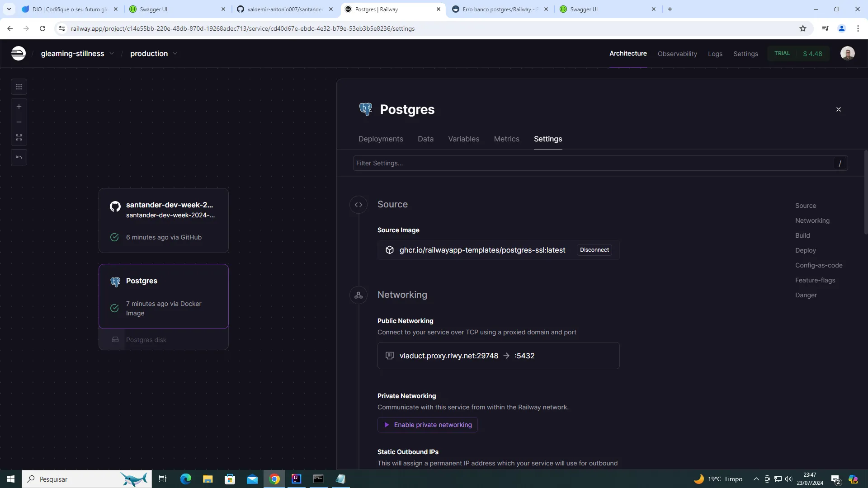Open IntelliJ IDEA from the taskbar
The image size is (868, 488).
pos(297,479)
